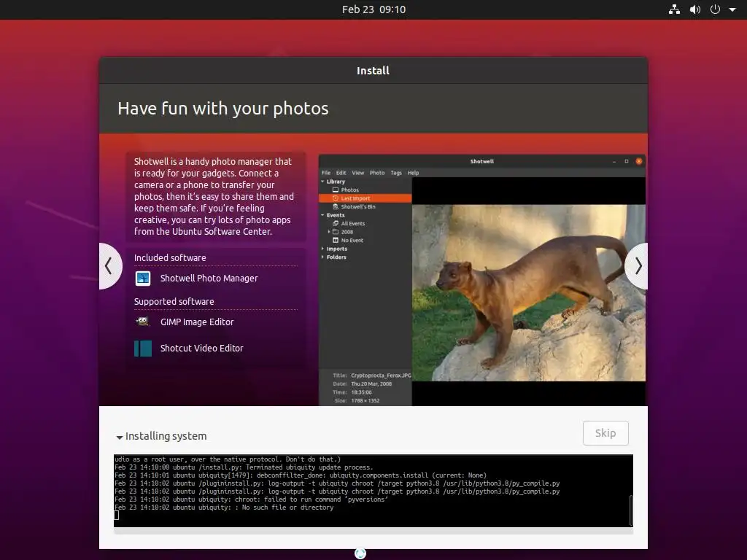The image size is (747, 560).
Task: Select All Events in Shotwell sidebar
Action: [x=352, y=223]
